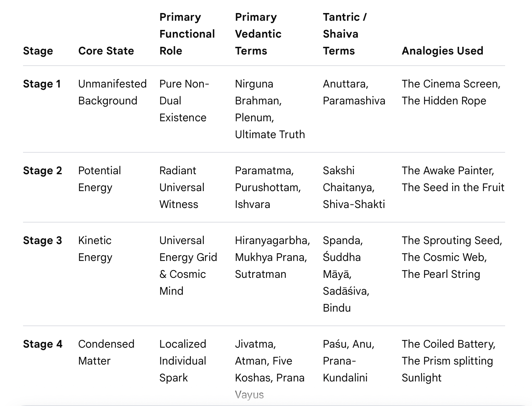This screenshot has height=406, width=532.
Task: Click the Hiranyagarbha, Mukhya Prana cell
Action: coord(273,257)
